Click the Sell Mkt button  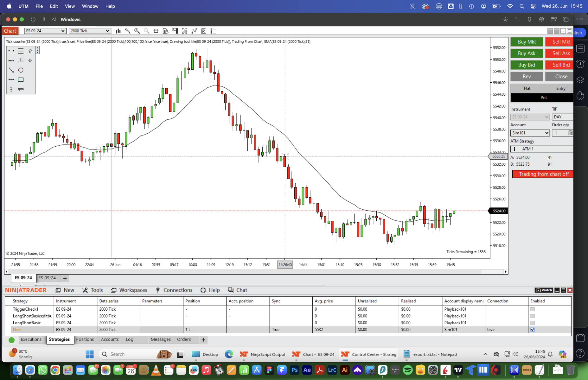559,42
